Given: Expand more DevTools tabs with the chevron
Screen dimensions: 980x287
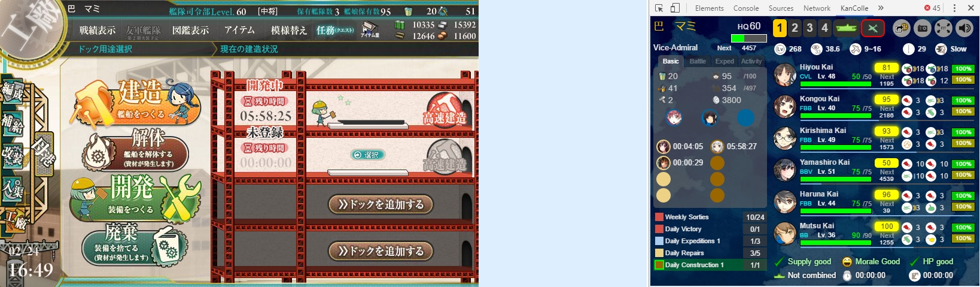Looking at the screenshot, I should (x=881, y=8).
